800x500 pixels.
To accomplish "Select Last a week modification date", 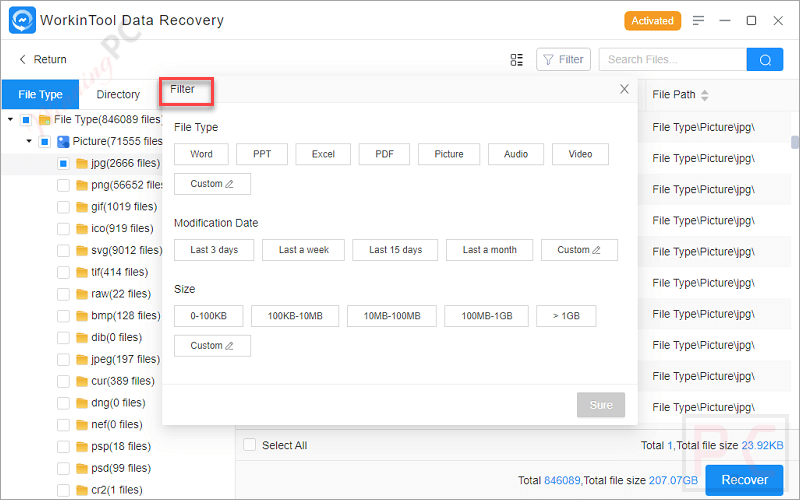I will click(304, 250).
